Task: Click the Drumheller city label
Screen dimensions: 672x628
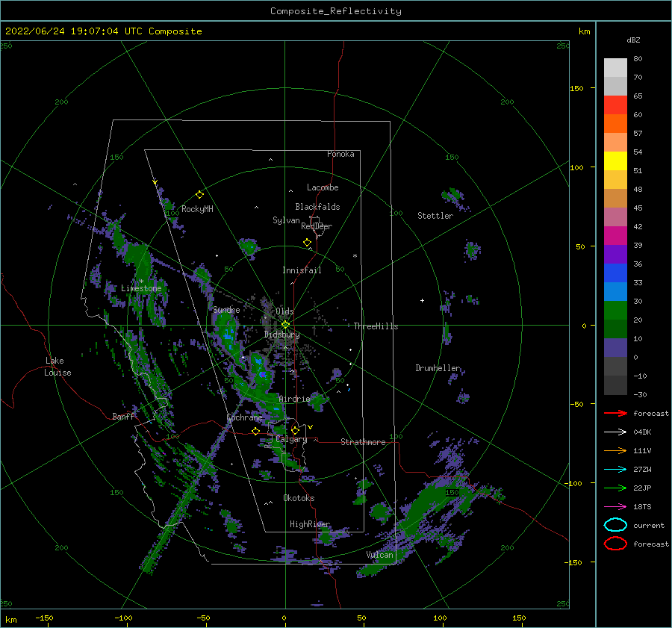Action: coord(438,368)
